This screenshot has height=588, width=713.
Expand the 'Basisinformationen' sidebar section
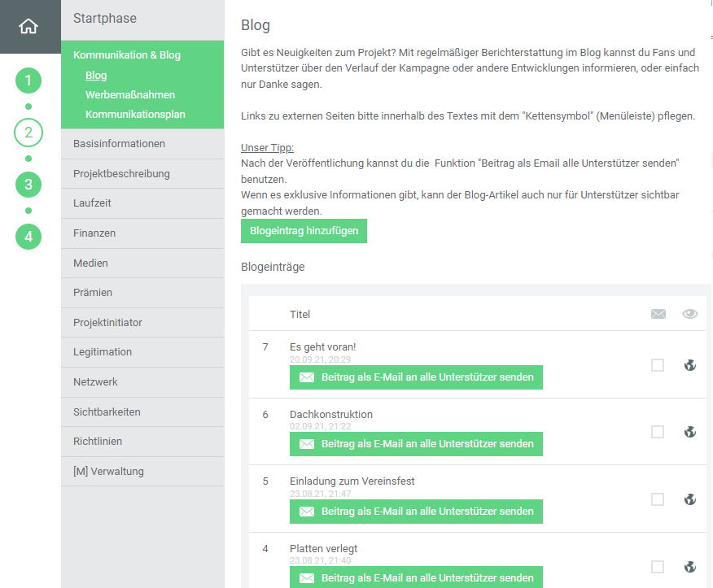pyautogui.click(x=119, y=144)
